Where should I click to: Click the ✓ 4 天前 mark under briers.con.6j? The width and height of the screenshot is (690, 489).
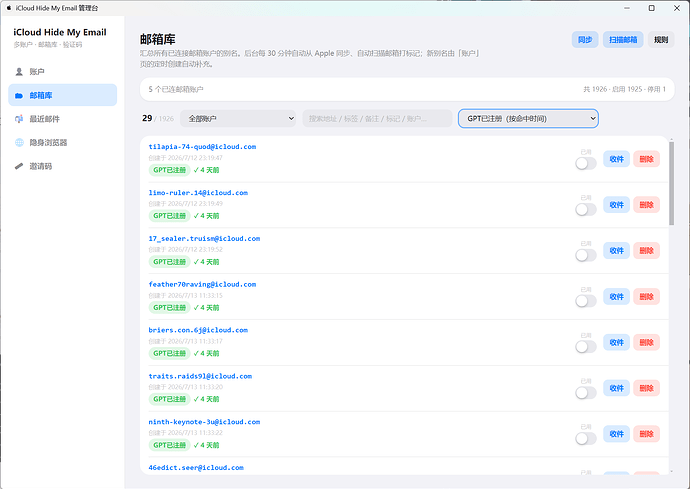click(x=206, y=353)
